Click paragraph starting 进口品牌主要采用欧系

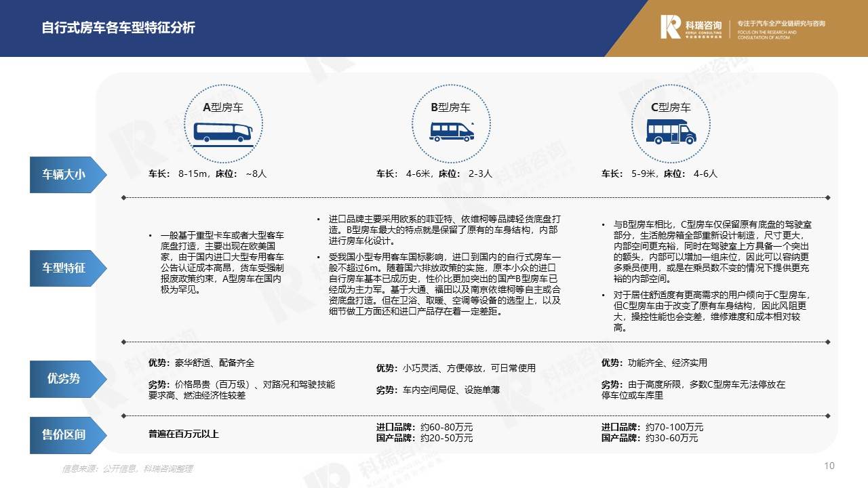tap(445, 230)
